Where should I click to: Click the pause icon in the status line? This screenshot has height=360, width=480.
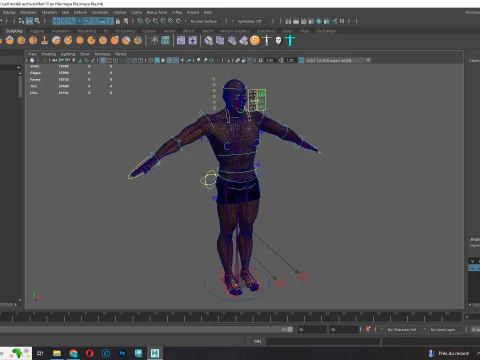(342, 21)
